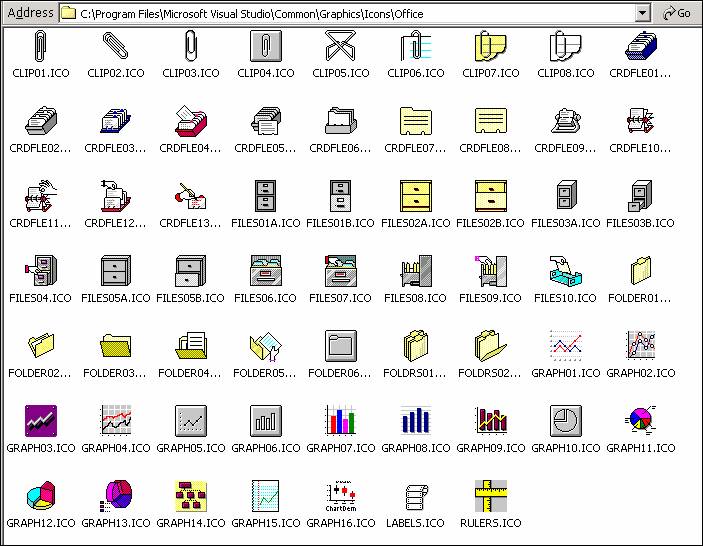Select the FOLDER06.ICO gray folder icon
Screen dimensions: 703x546
click(x=340, y=346)
